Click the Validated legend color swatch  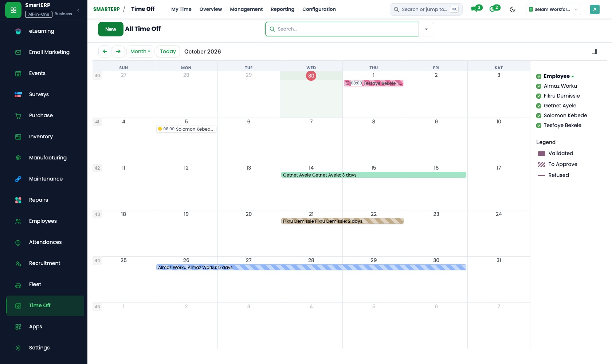542,154
